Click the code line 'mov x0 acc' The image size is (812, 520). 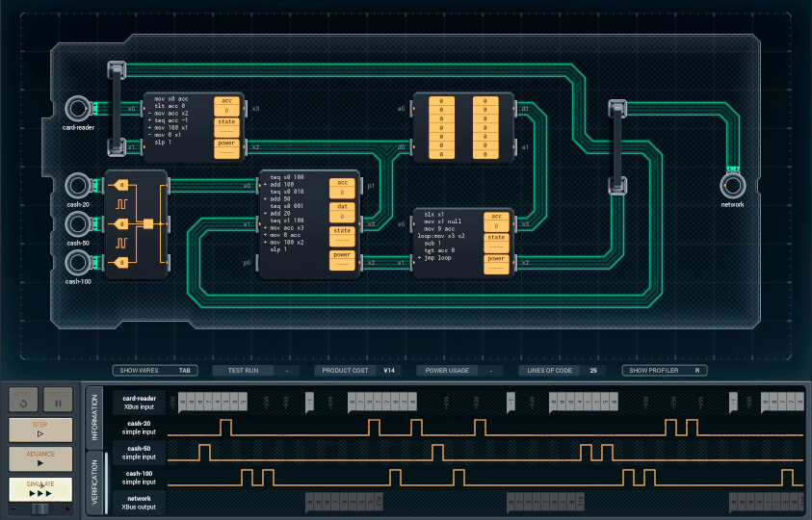[x=171, y=99]
